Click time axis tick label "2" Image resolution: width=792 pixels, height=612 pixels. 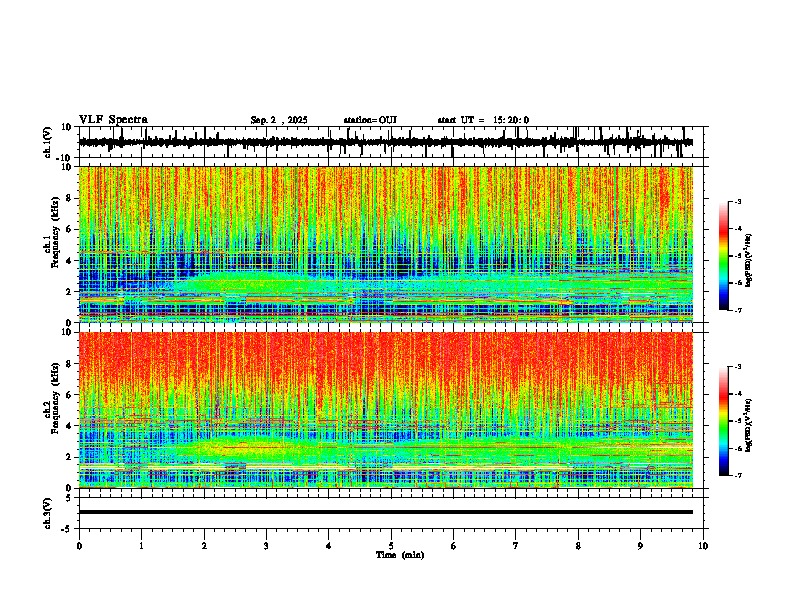click(x=204, y=546)
